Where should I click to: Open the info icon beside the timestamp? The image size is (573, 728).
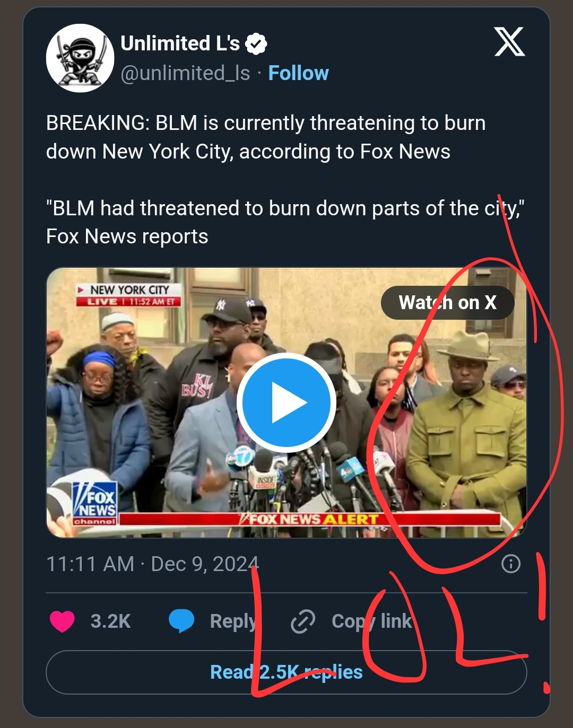tap(511, 564)
